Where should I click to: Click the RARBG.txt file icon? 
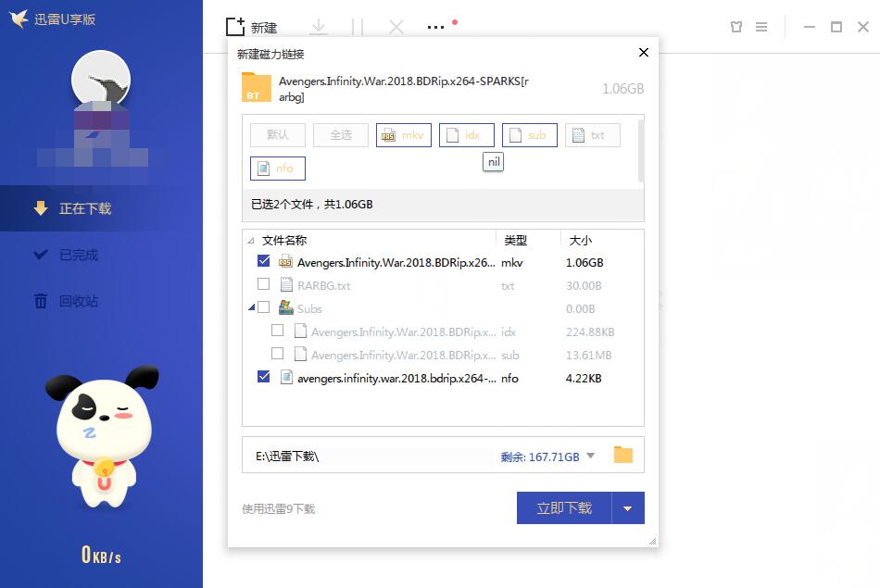point(286,284)
